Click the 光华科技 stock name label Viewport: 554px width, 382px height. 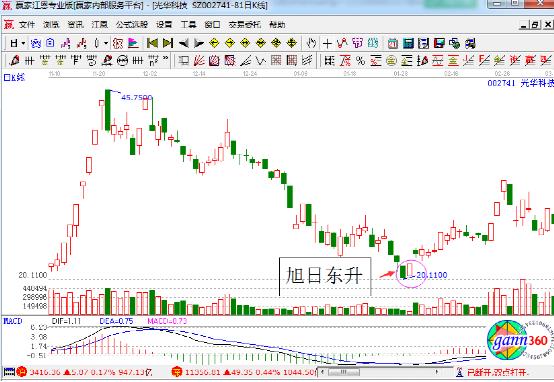pyautogui.click(x=537, y=83)
